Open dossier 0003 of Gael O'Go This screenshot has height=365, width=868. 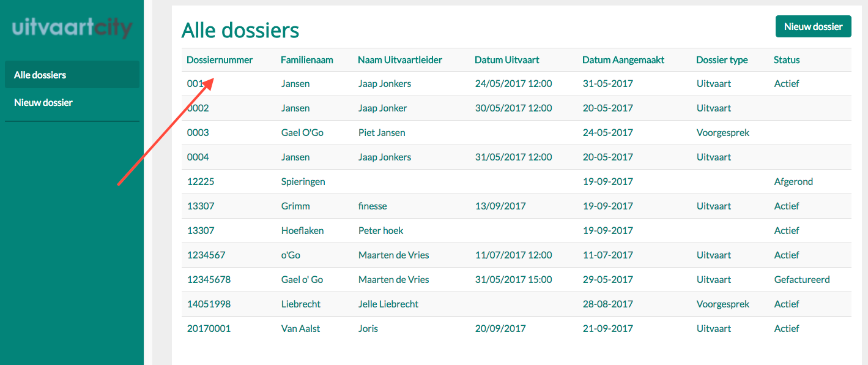tap(198, 132)
